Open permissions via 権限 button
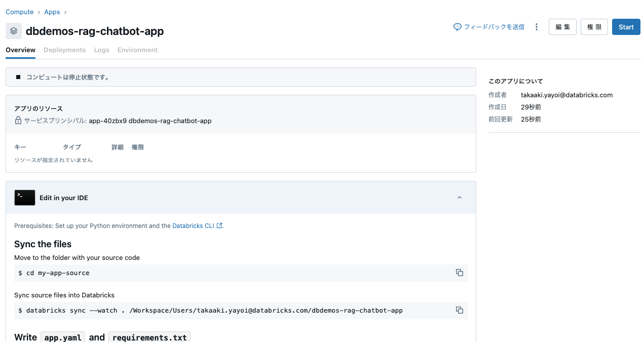 click(594, 27)
